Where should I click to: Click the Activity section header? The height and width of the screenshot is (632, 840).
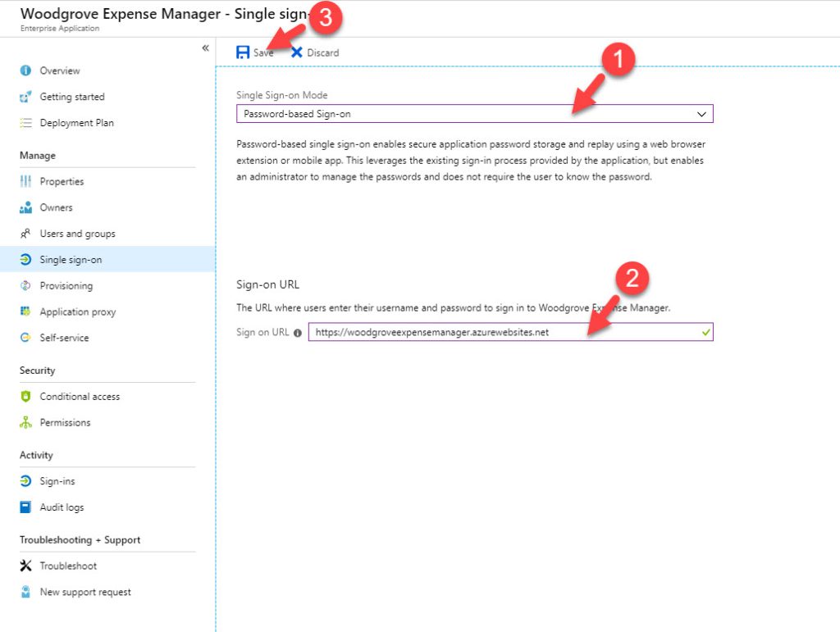pos(36,456)
